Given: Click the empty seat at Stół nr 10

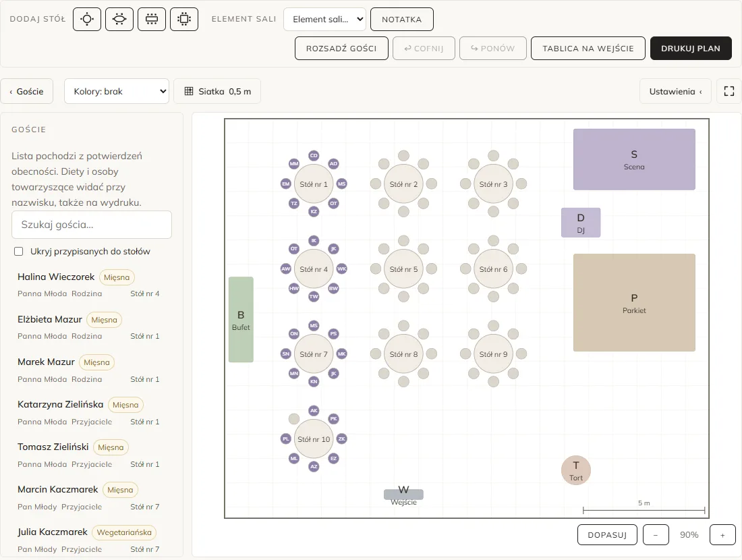Looking at the screenshot, I should (x=294, y=419).
